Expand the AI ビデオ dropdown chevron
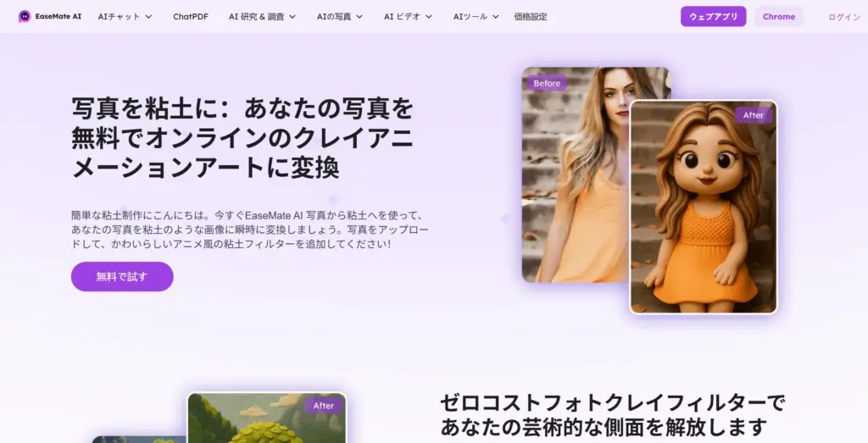Viewport: 868px width, 443px height. [x=428, y=17]
